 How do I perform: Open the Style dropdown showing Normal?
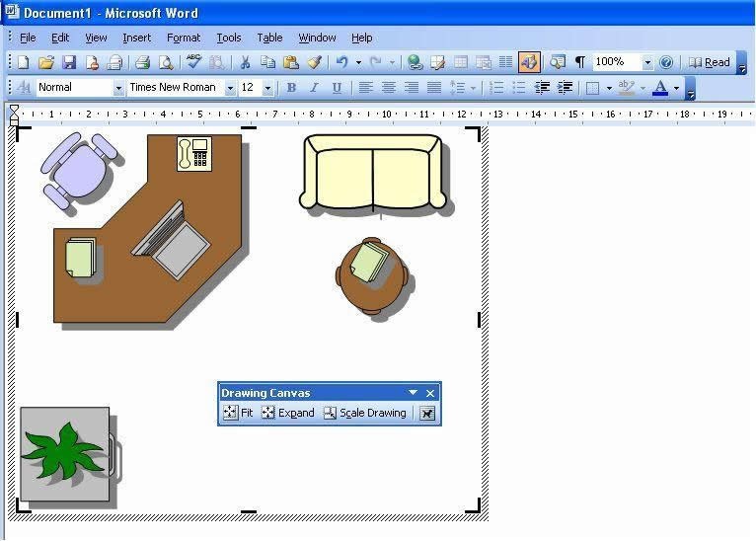tap(118, 88)
